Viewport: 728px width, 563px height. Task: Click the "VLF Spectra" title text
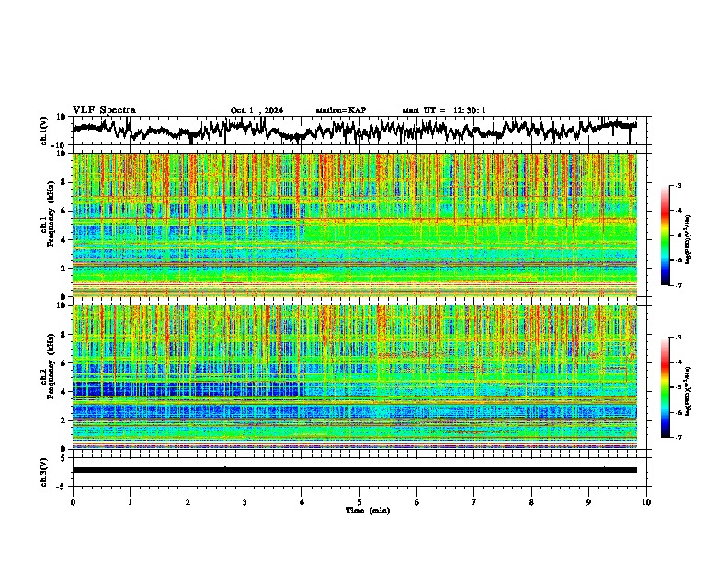pos(104,110)
